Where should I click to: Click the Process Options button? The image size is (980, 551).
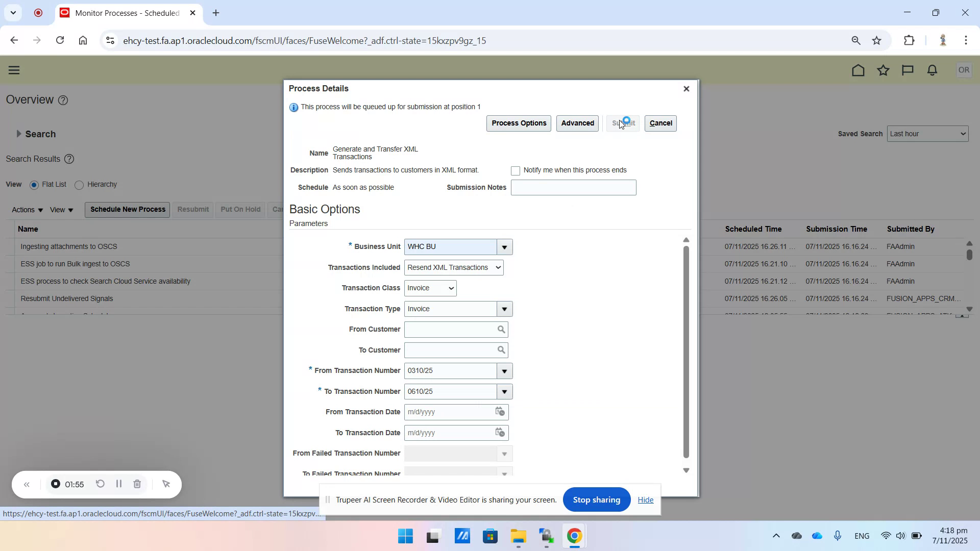point(518,123)
